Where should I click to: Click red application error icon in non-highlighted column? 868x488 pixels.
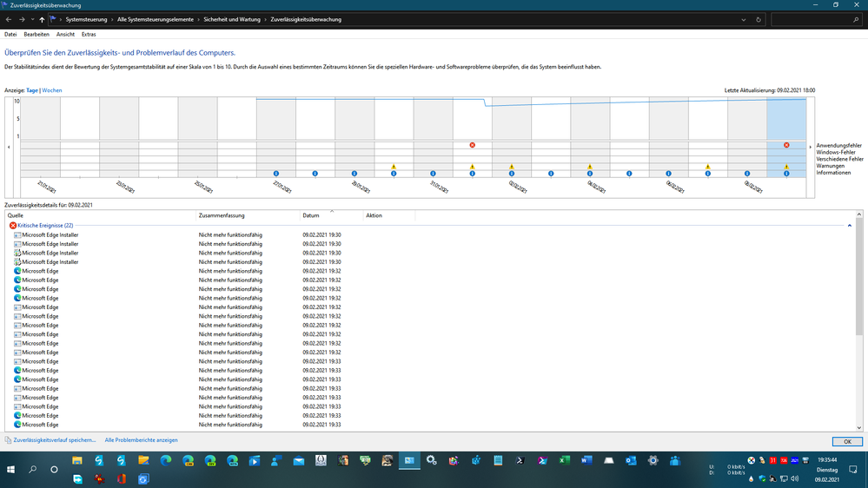(x=472, y=145)
